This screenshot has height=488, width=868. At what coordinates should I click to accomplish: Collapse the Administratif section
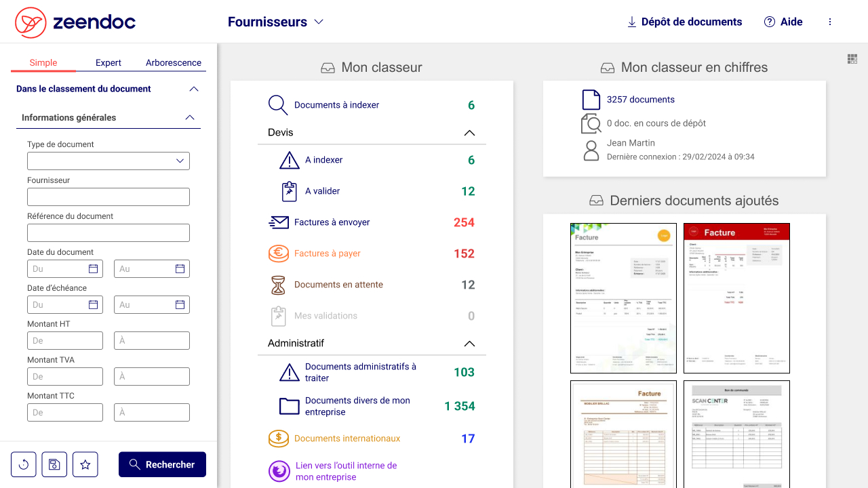[469, 344]
